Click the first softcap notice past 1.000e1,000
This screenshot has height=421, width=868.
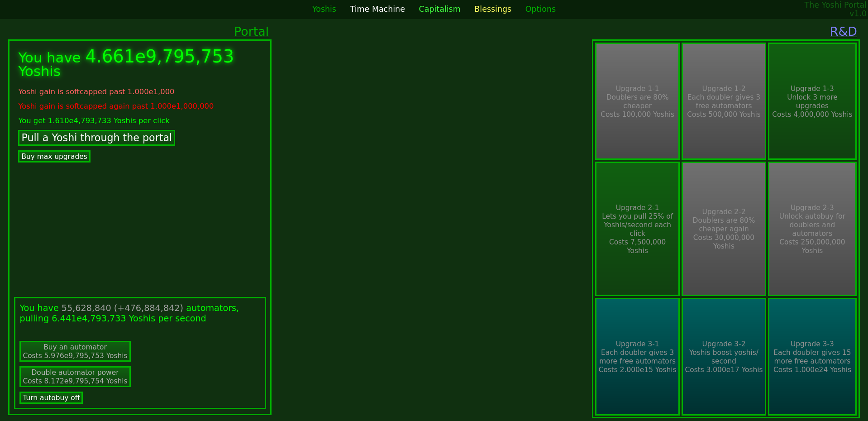tap(96, 91)
